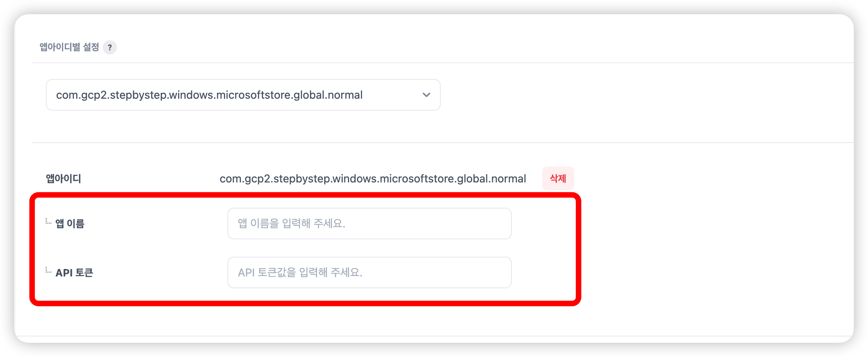Image resolution: width=868 pixels, height=357 pixels.
Task: Click the app ID value beside 삭제
Action: click(372, 178)
